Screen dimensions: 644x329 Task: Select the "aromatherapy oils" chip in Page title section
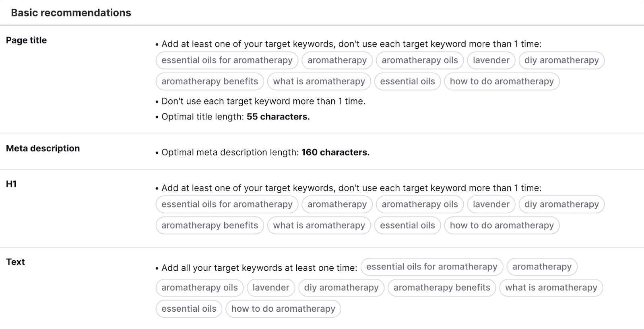420,60
